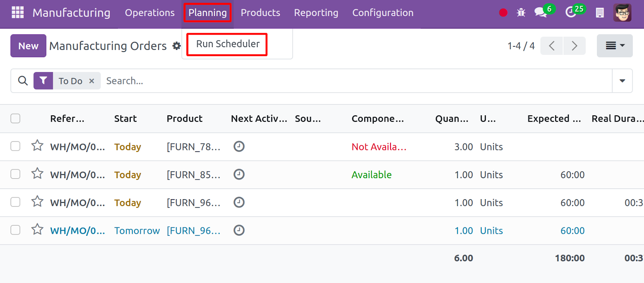Click the search magnifier icon
The image size is (644, 283).
point(23,81)
